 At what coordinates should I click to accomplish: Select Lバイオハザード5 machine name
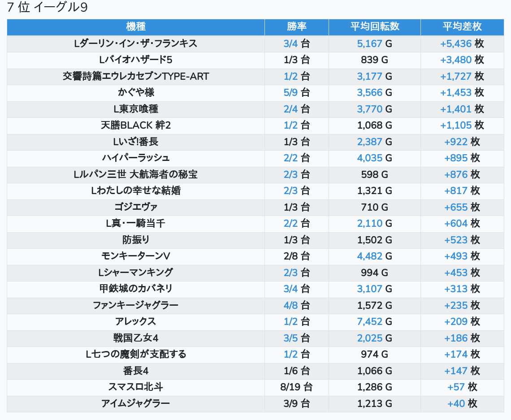pos(135,60)
